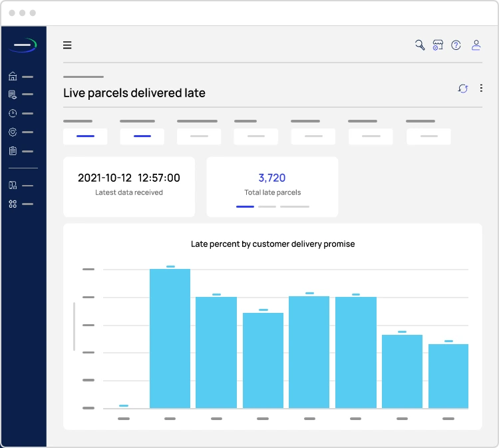Open the shield heart sidebar item

pos(13,132)
